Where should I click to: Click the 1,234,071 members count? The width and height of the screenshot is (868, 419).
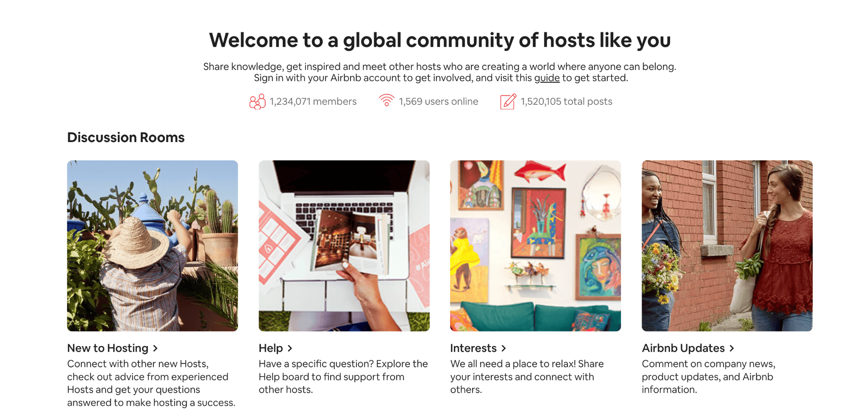pos(313,102)
